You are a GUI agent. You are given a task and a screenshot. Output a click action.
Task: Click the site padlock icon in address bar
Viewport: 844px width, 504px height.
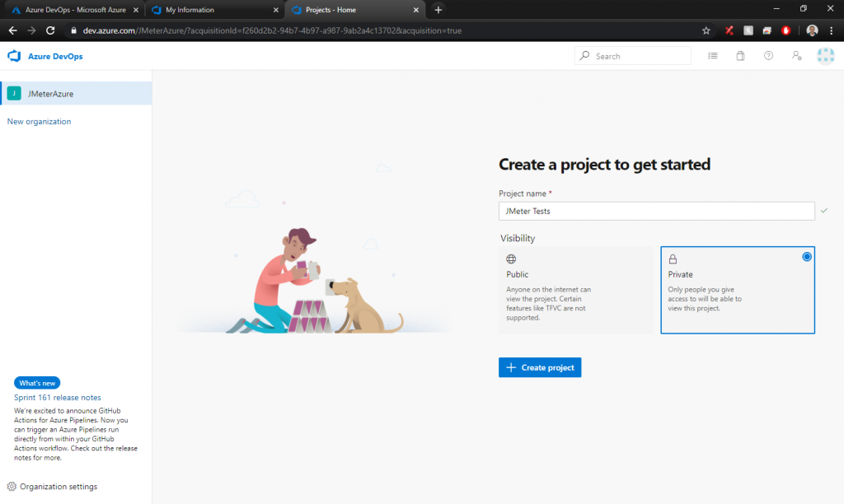pos(73,30)
